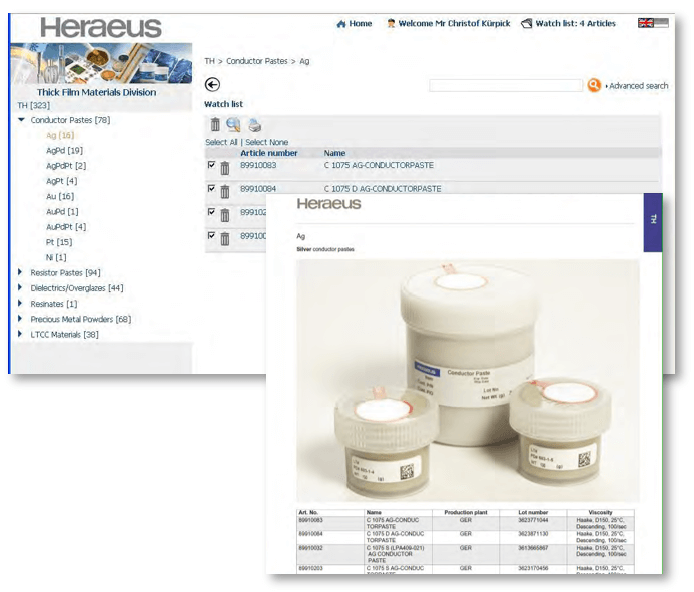Expand the Resistor Pastes category
The width and height of the screenshot is (694, 592).
click(19, 272)
